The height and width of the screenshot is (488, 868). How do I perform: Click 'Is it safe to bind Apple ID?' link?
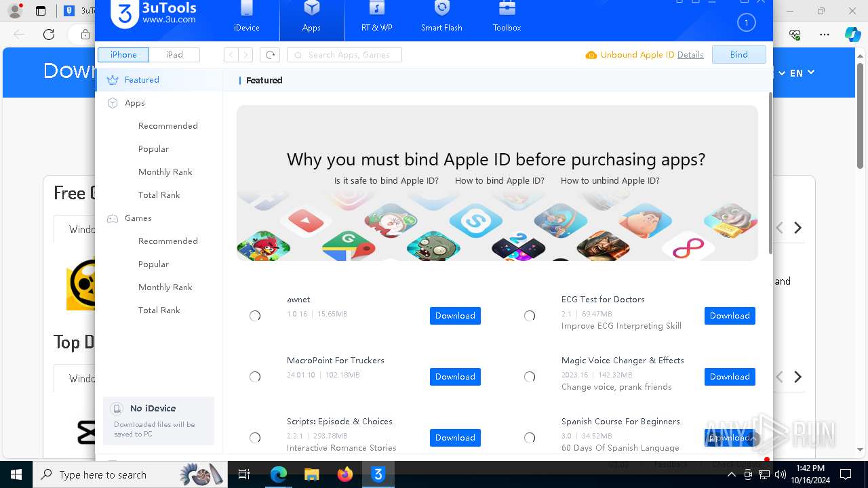(386, 181)
